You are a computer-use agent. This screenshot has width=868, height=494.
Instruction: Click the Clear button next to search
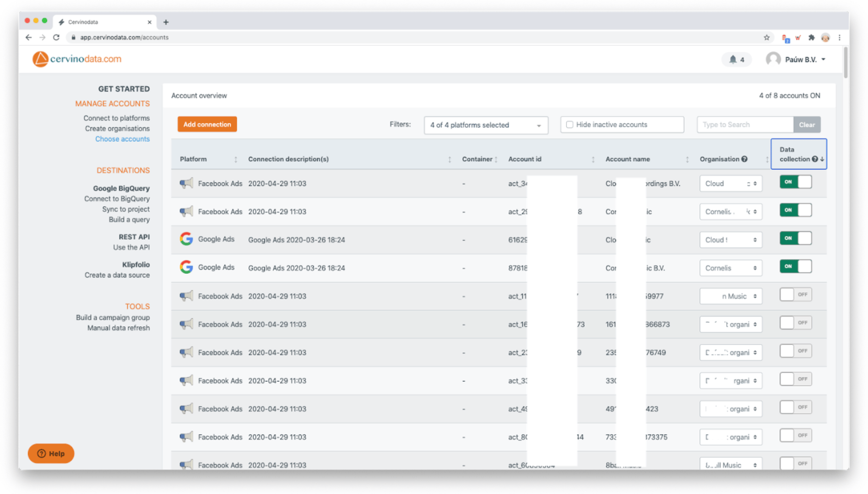tap(807, 124)
